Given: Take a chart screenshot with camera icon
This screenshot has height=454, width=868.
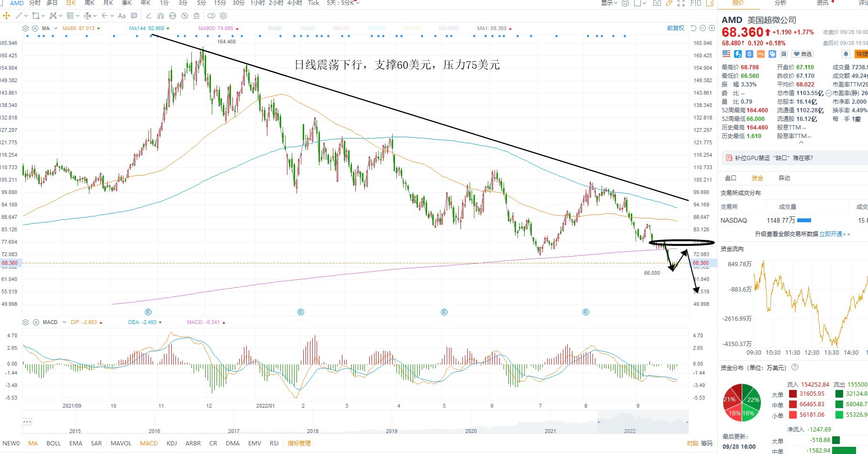Looking at the screenshot, I should [x=657, y=3].
